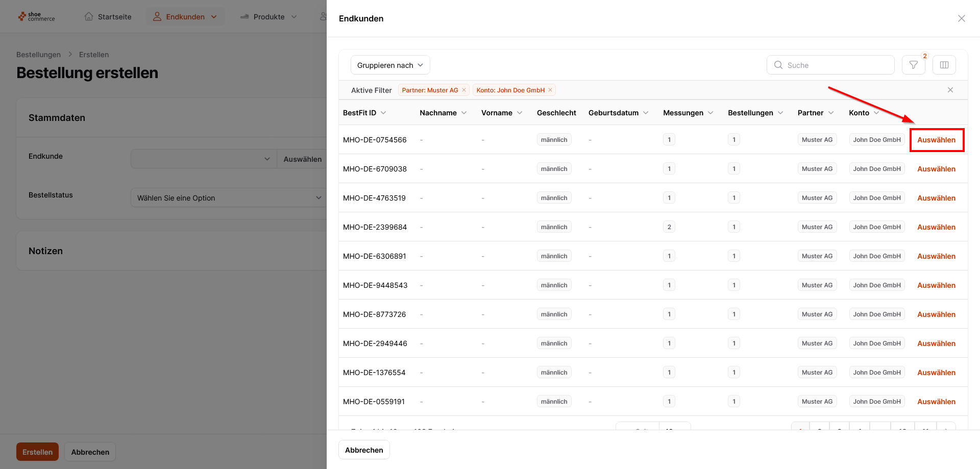Viewport: 980px width, 469px height.
Task: Clear all active filters
Action: [x=950, y=90]
